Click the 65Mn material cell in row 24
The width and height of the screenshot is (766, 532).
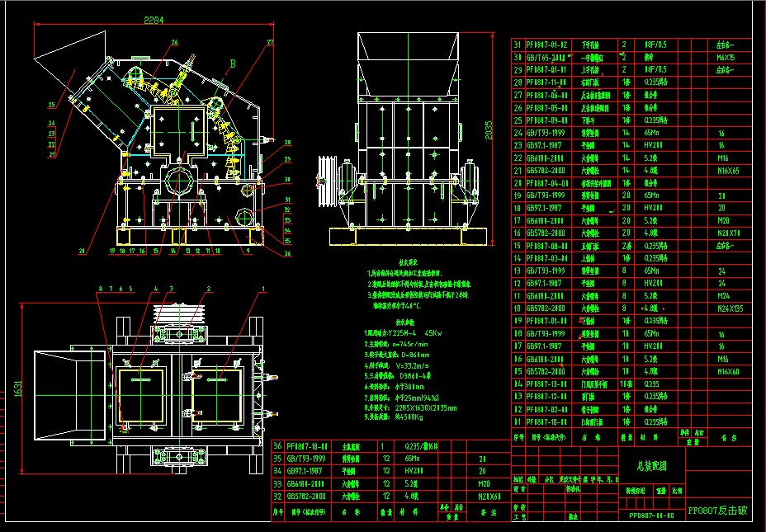coord(652,133)
